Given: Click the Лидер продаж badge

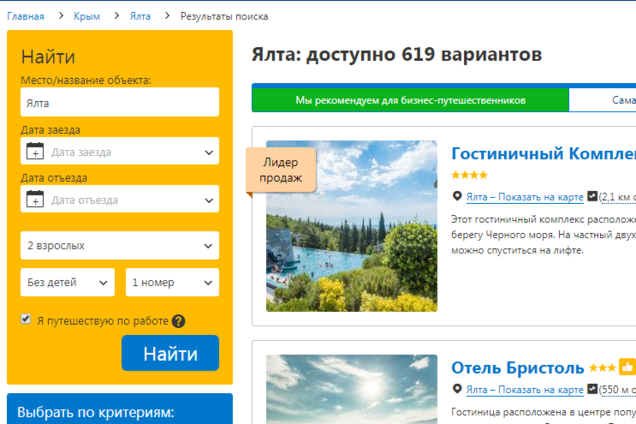Looking at the screenshot, I should (281, 170).
